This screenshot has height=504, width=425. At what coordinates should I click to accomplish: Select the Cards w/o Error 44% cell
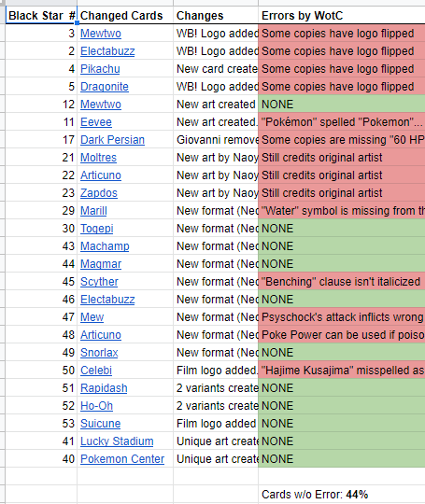[x=341, y=495]
